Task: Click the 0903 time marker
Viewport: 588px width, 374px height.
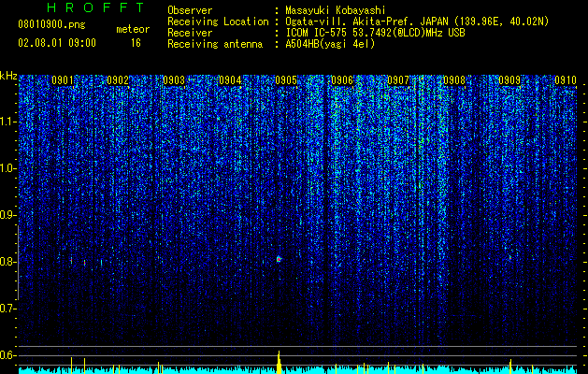Action: point(174,80)
